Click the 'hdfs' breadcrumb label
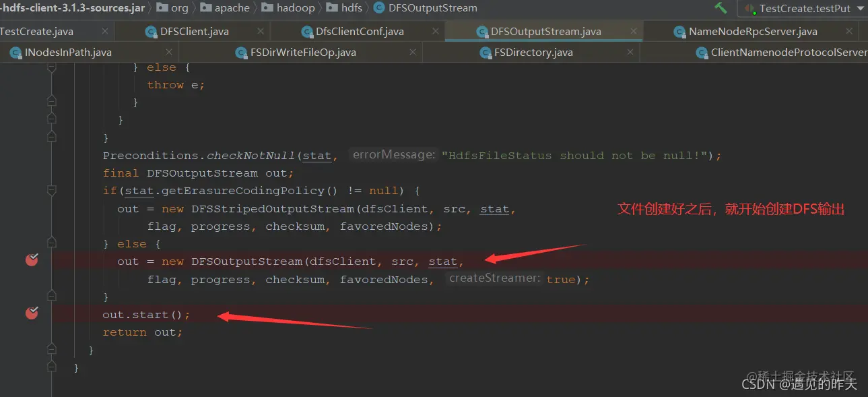The height and width of the screenshot is (397, 868). [352, 8]
